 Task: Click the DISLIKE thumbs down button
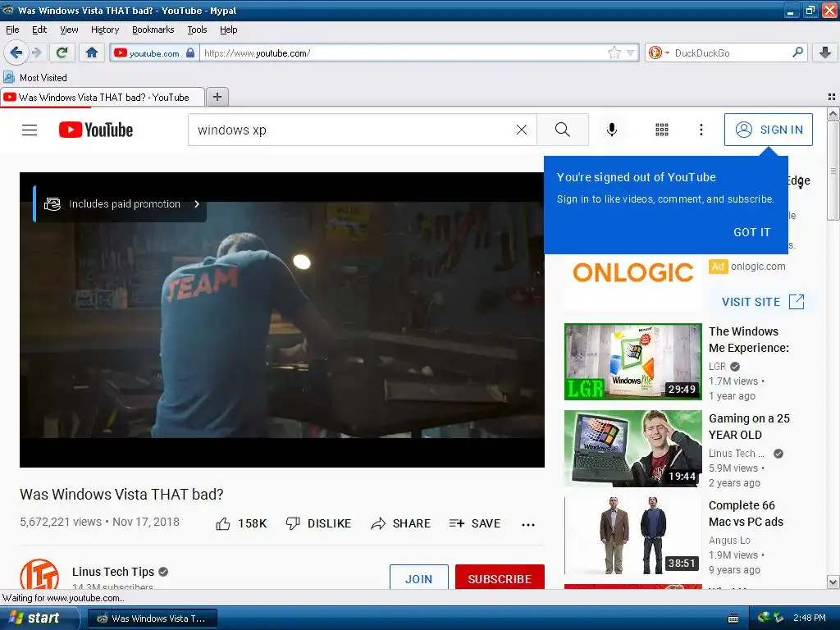pos(318,523)
